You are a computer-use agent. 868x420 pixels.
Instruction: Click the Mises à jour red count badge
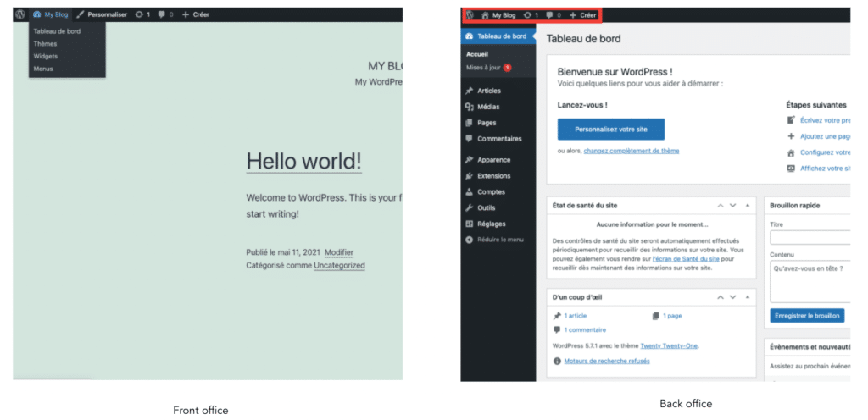click(x=508, y=68)
